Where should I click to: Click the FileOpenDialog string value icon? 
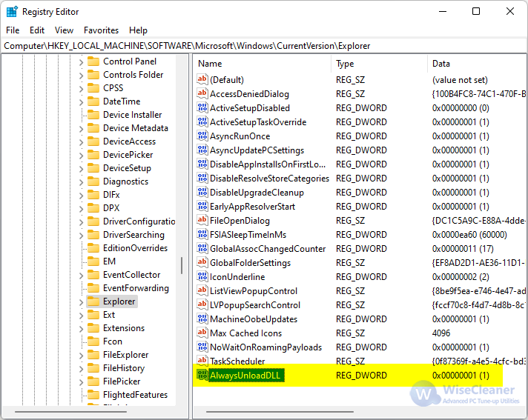[x=202, y=220]
